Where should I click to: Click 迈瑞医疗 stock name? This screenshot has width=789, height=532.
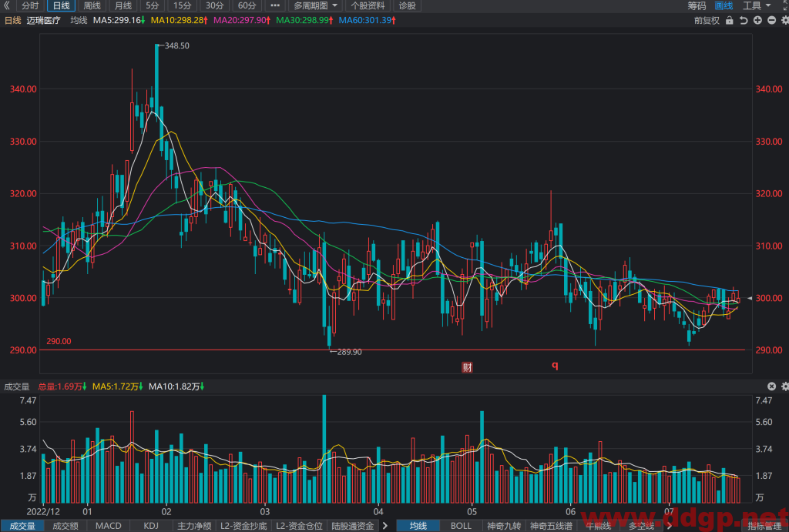tap(43, 20)
